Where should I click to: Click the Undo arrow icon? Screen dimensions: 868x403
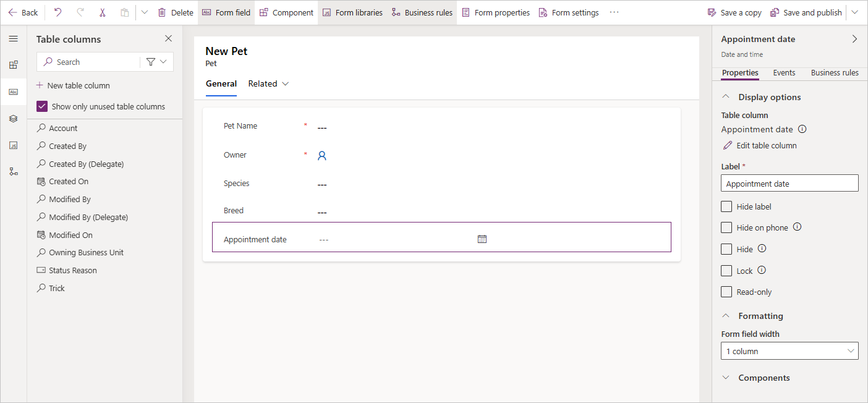click(58, 12)
